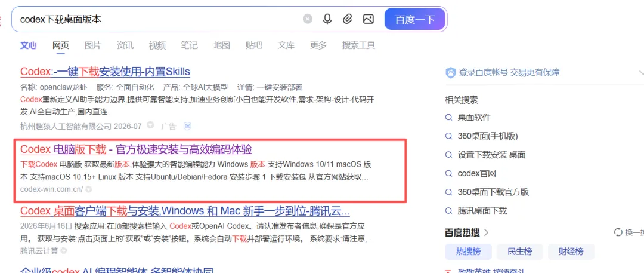644x273 pixels.
Task: Switch to the 民生榜 tab
Action: pyautogui.click(x=519, y=251)
